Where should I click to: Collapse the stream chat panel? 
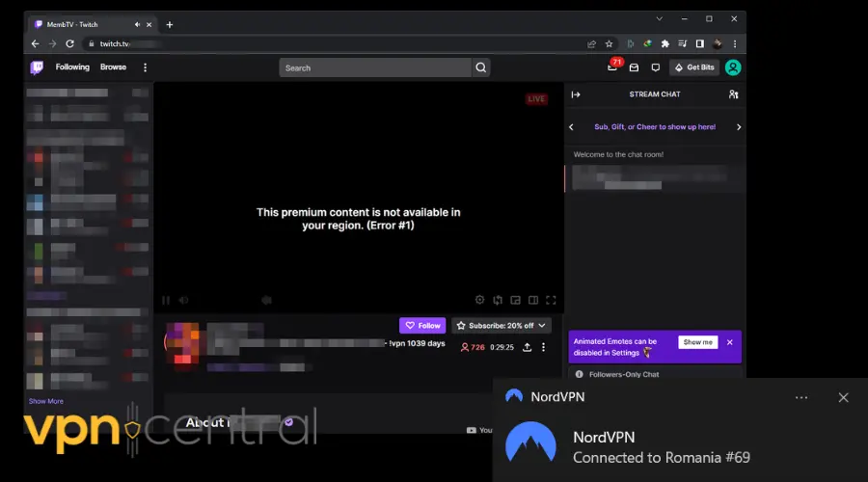(x=576, y=94)
